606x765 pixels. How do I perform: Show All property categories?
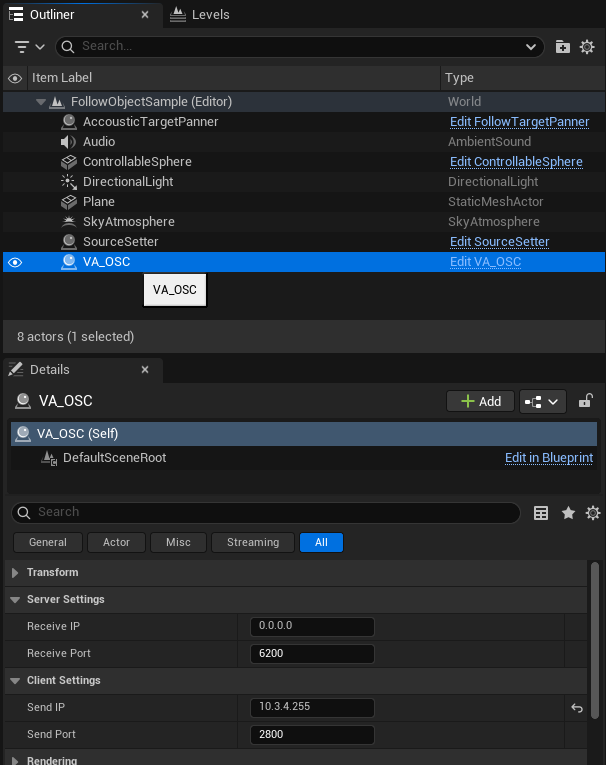pos(321,543)
